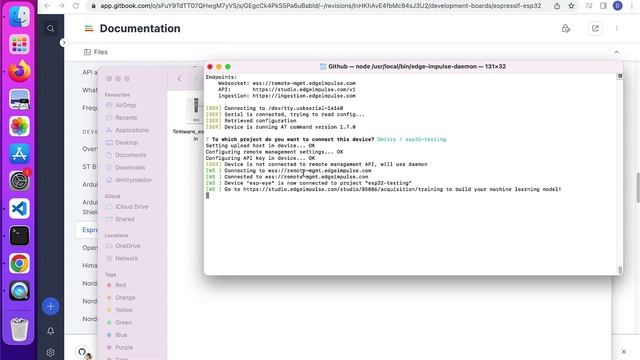Reload the page in Chrome

pyautogui.click(x=76, y=6)
